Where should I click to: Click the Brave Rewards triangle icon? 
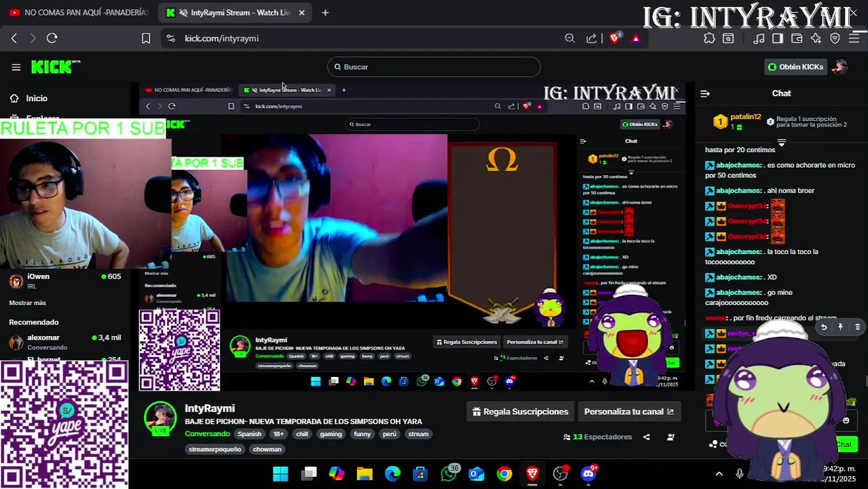(x=636, y=38)
